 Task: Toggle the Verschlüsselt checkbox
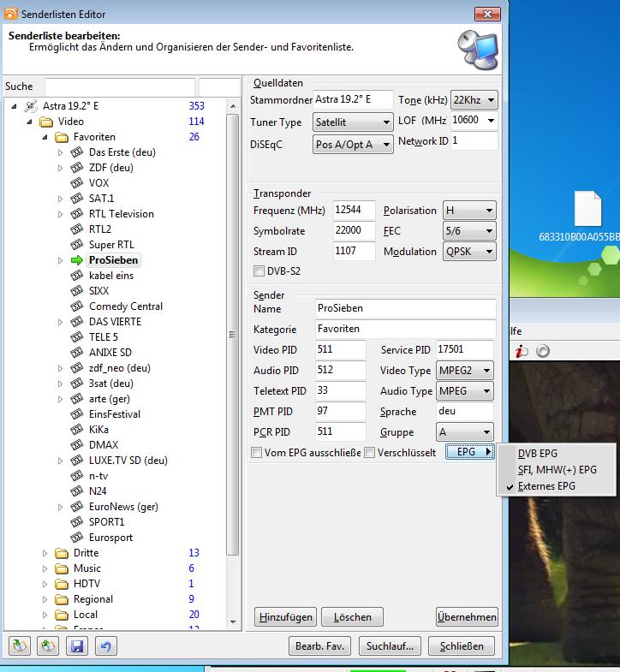tap(370, 453)
